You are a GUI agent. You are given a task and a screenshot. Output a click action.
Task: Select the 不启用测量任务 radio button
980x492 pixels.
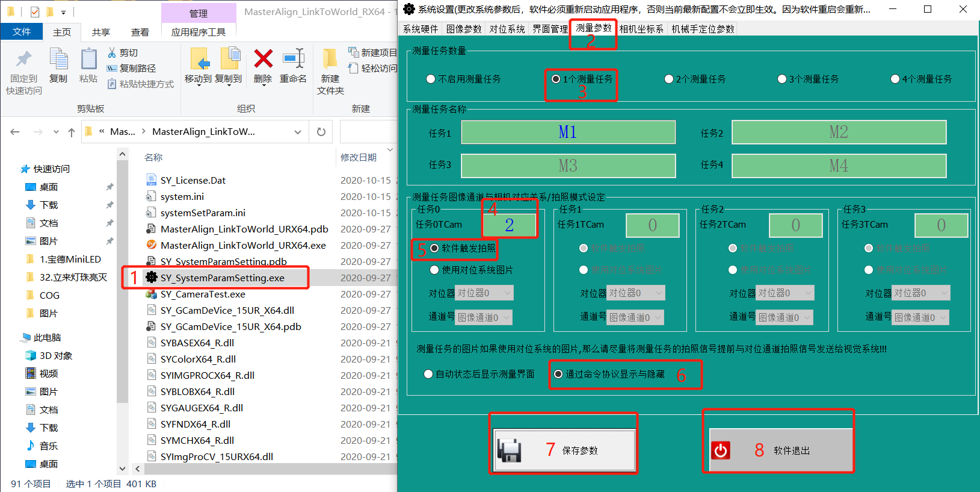431,79
